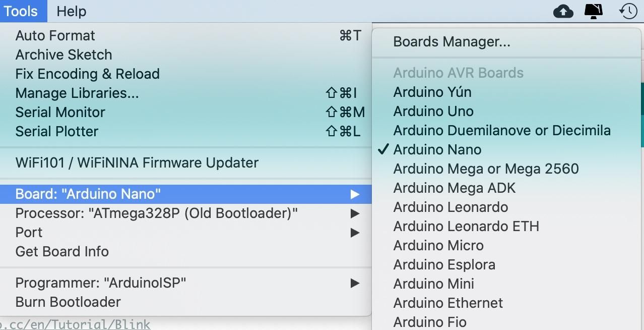Open Boards Manager...
Viewport: 644px width, 330px height.
tap(452, 42)
